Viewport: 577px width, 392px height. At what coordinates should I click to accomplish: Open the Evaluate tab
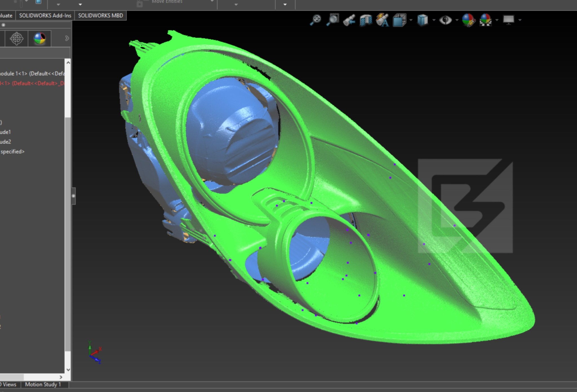pyautogui.click(x=6, y=15)
